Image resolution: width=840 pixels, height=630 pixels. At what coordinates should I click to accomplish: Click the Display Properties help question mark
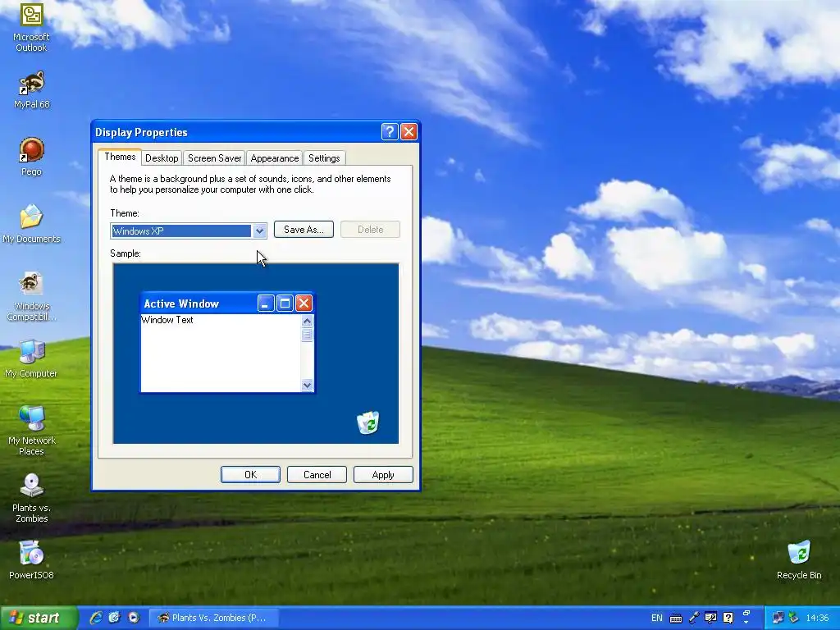390,132
